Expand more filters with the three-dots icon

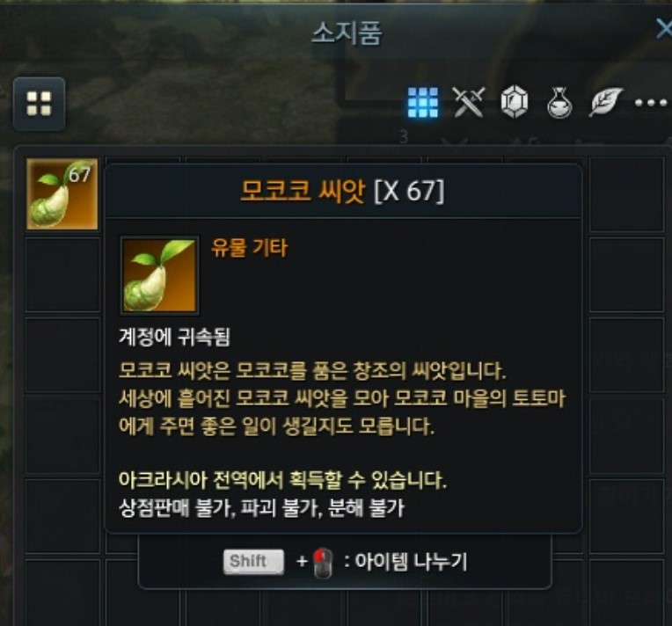pyautogui.click(x=651, y=103)
